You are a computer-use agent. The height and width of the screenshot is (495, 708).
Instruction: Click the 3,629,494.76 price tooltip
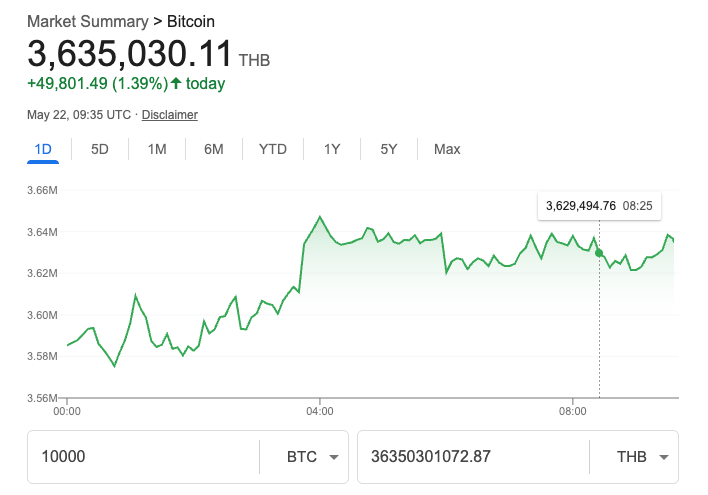(x=599, y=206)
